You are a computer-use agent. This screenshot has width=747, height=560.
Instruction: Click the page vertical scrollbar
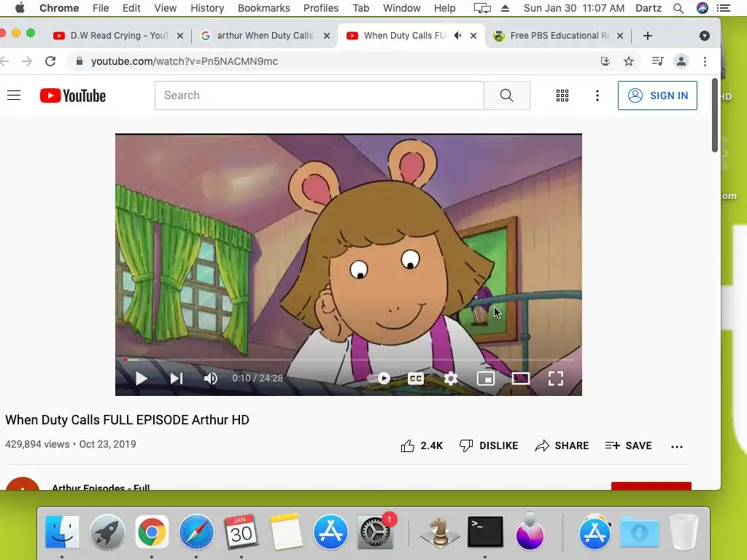pos(715,116)
